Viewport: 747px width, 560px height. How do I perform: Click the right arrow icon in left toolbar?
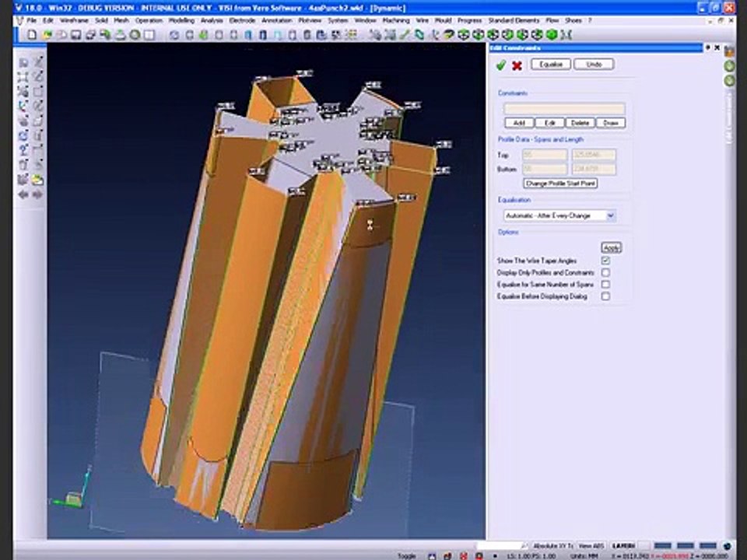point(37,194)
